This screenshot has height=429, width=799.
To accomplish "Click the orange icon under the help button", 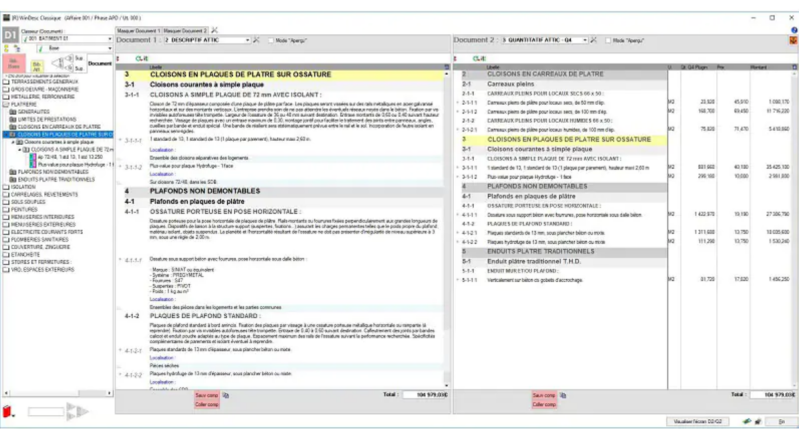I will [793, 40].
